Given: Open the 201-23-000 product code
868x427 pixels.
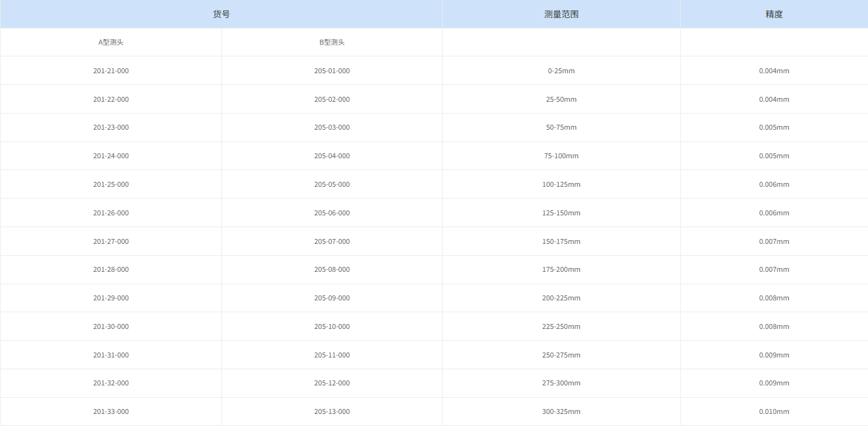Looking at the screenshot, I should click(x=111, y=127).
